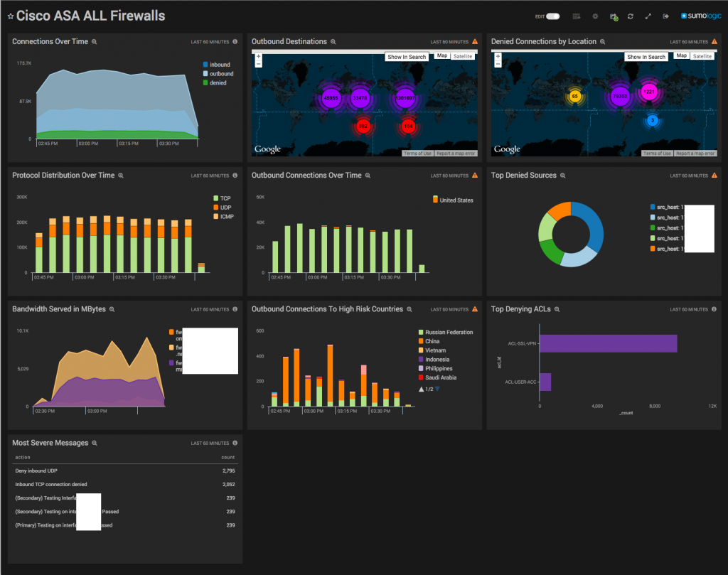
Task: Open Top Denying ACLs search icon
Action: [557, 310]
